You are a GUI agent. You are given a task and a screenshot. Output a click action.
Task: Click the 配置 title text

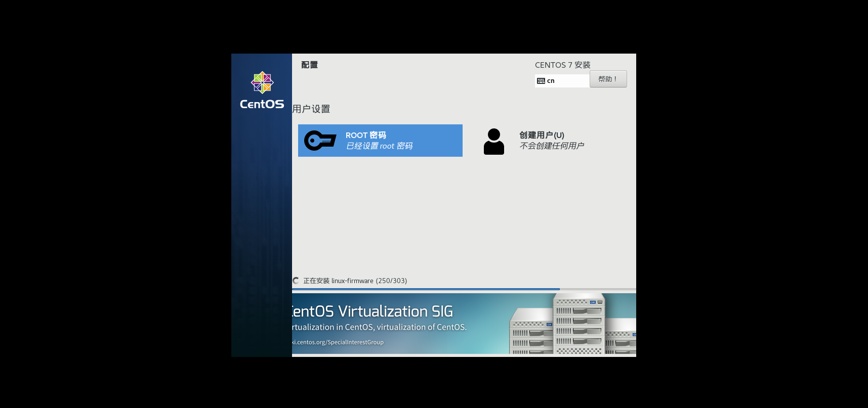pos(309,65)
